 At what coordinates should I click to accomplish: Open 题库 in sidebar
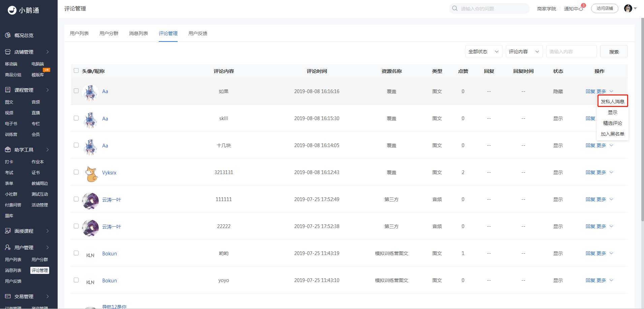coord(9,216)
